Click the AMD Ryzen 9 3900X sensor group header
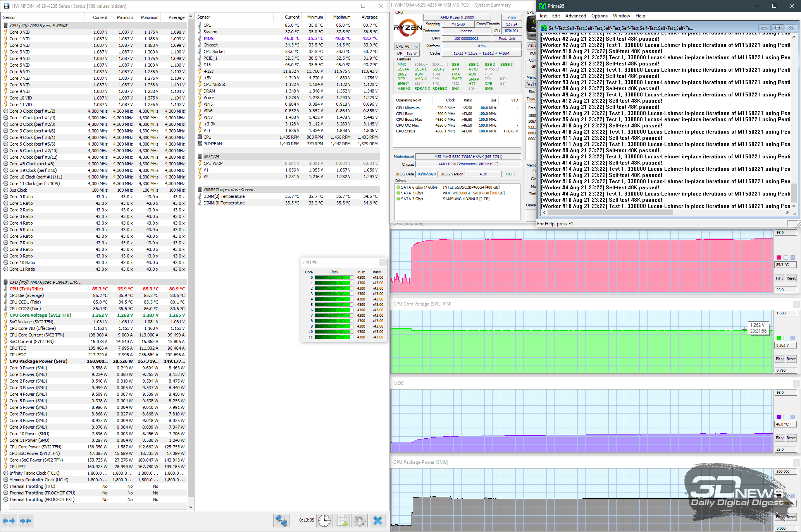The width and height of the screenshot is (801, 532). [94, 26]
